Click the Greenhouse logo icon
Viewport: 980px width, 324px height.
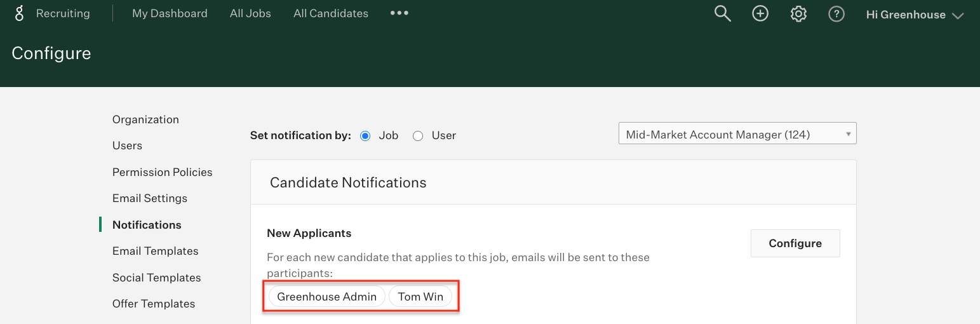(x=19, y=13)
